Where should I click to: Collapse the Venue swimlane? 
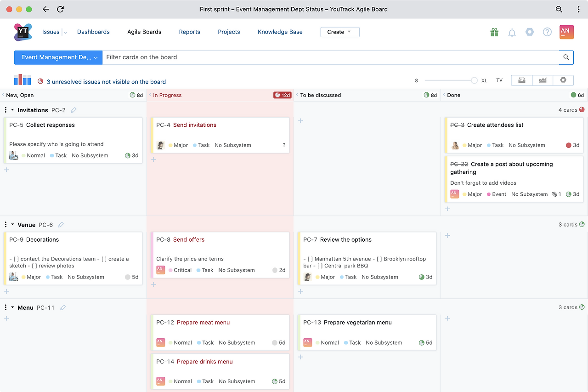tap(13, 225)
